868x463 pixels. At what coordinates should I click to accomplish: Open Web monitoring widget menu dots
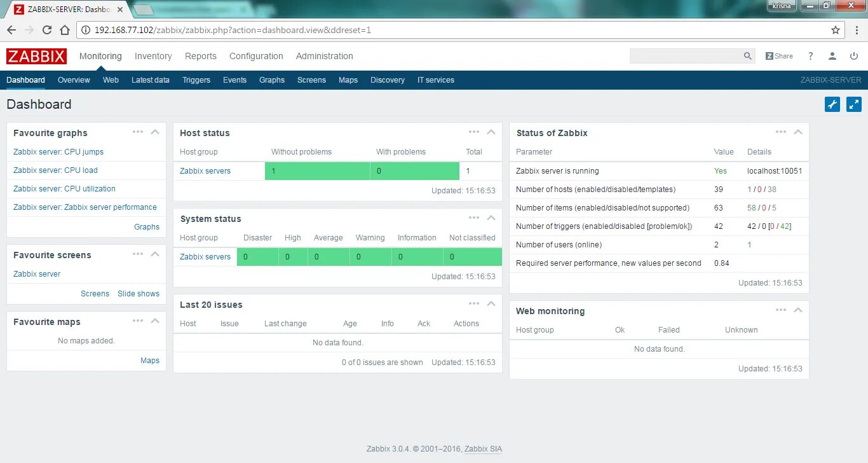coord(781,310)
